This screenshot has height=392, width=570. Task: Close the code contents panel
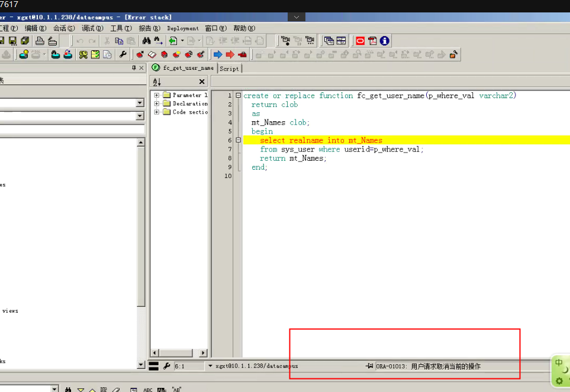click(x=202, y=82)
